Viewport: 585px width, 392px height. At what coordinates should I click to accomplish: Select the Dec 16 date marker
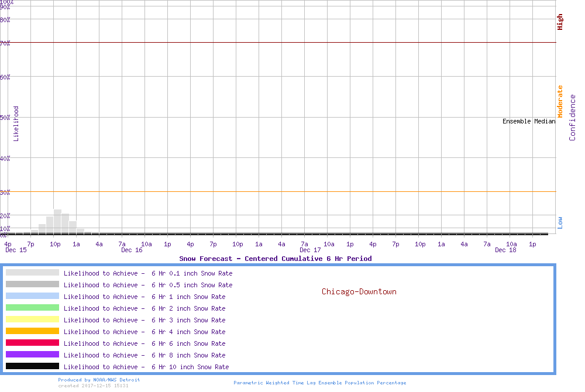tap(132, 250)
